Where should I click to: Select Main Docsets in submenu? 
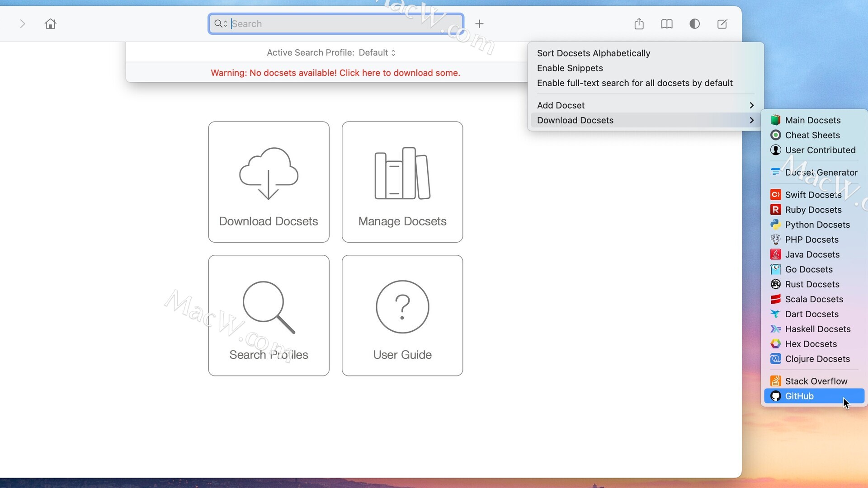[814, 120]
